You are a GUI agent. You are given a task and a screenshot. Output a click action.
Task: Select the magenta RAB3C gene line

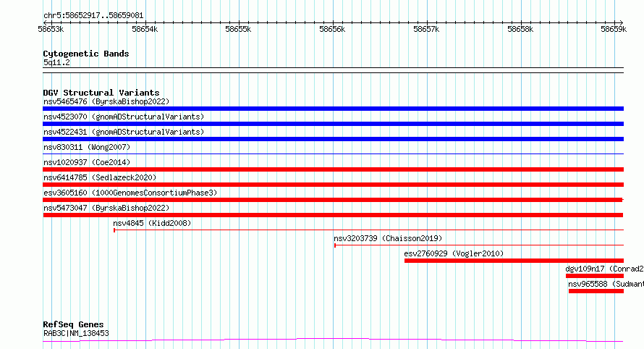(333, 340)
